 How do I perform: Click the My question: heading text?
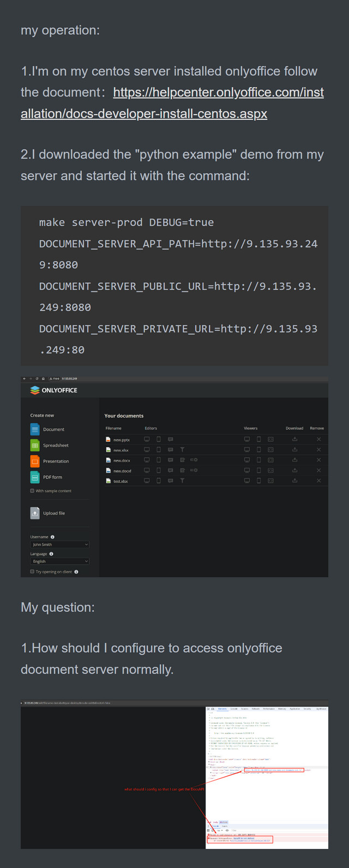click(x=58, y=607)
